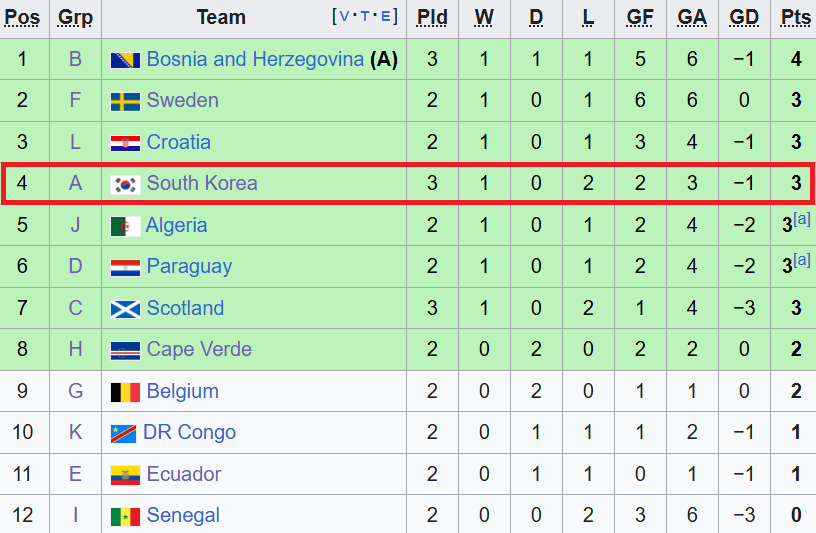The height and width of the screenshot is (533, 816).
Task: Click the Senegal flag icon
Action: tap(125, 517)
